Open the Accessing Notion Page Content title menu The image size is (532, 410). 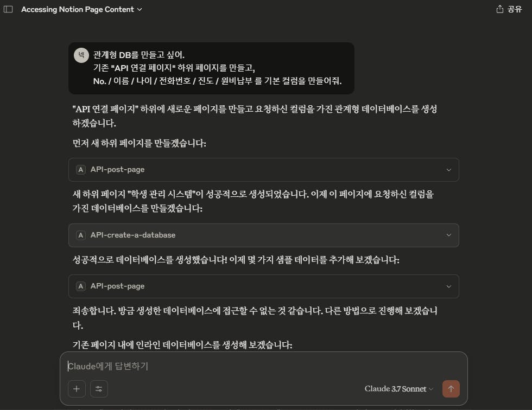[x=81, y=9]
